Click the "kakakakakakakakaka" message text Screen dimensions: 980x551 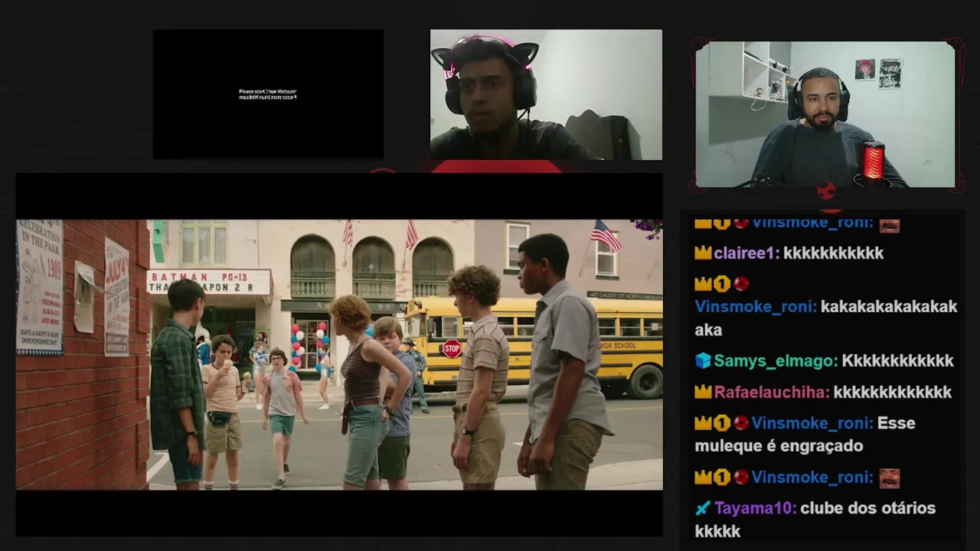tap(826, 318)
